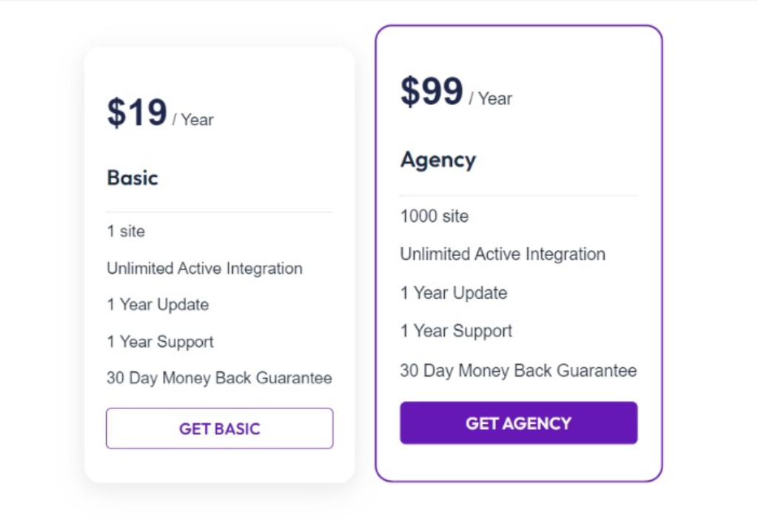This screenshot has height=532, width=758.
Task: Click the GET AGENCY button
Action: [x=518, y=422]
